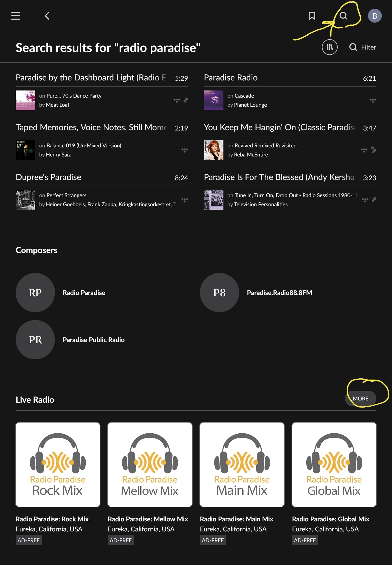
Task: Play You Keep Me Hangin' On track
Action: click(279, 127)
